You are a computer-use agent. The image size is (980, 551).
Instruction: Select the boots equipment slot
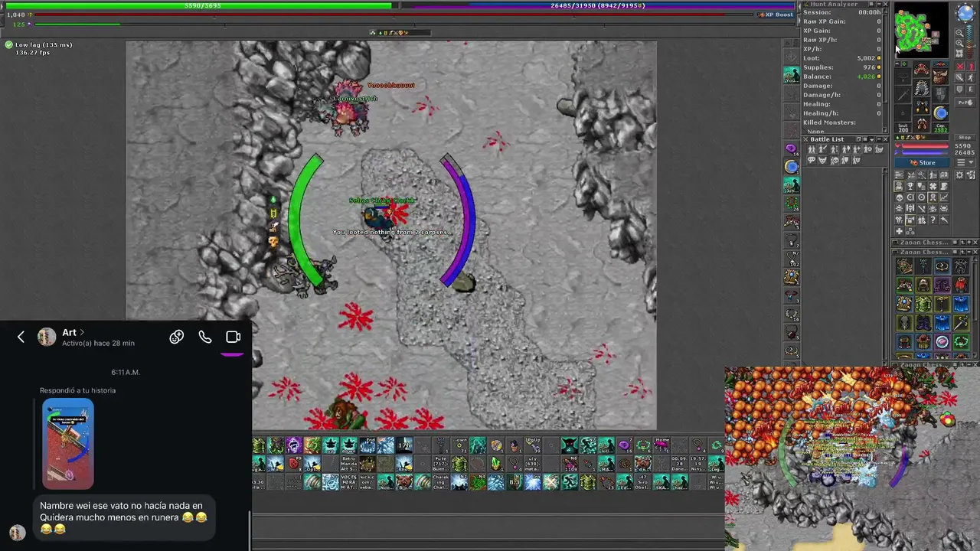[x=922, y=123]
